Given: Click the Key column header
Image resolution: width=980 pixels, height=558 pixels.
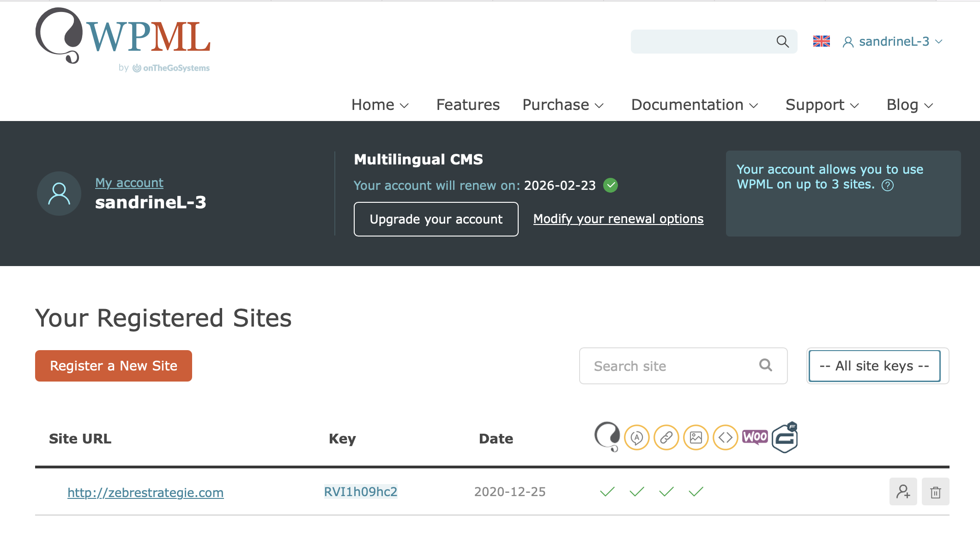Looking at the screenshot, I should coord(342,439).
